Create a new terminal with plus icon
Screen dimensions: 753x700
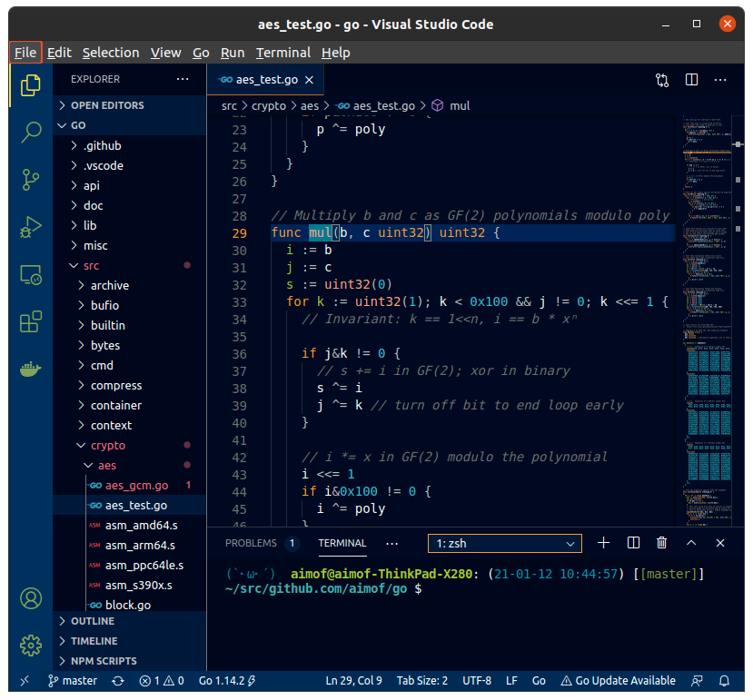pos(604,543)
